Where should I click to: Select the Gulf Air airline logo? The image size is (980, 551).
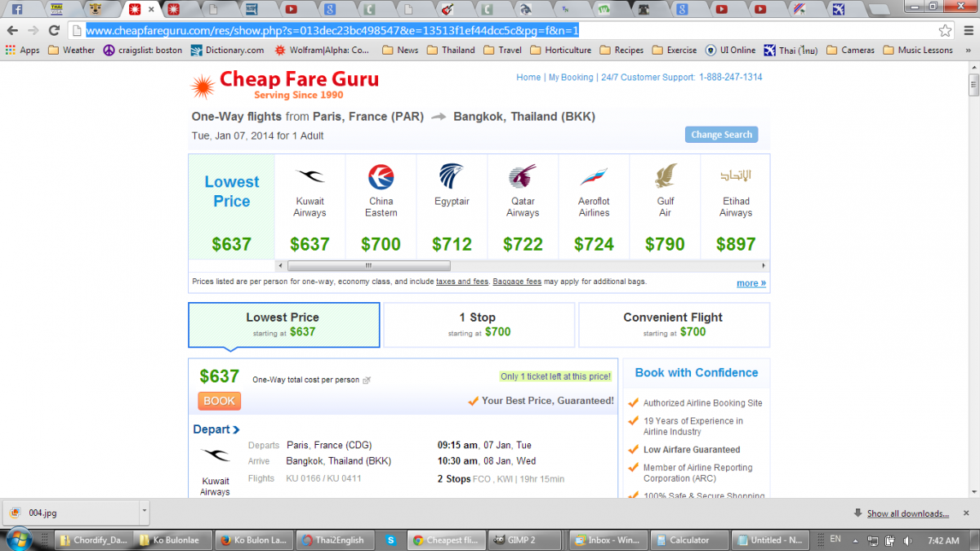pyautogui.click(x=665, y=176)
